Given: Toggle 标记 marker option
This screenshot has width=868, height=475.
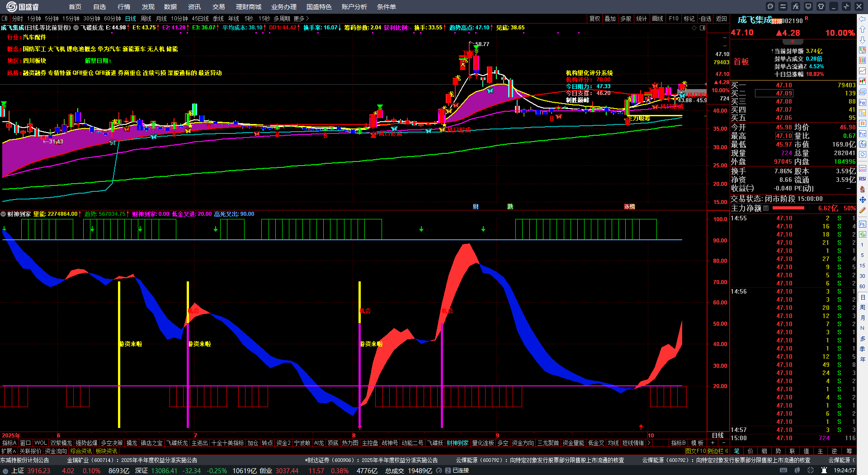Looking at the screenshot, I should pyautogui.click(x=689, y=19).
